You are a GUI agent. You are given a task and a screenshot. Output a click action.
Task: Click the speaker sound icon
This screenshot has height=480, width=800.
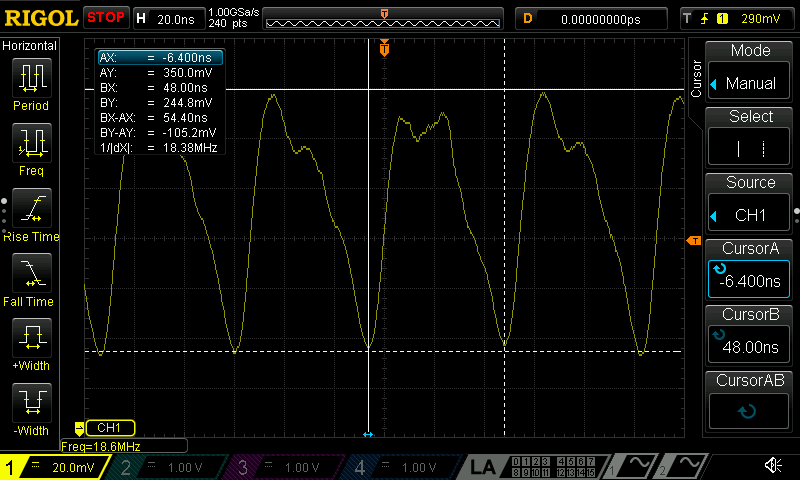tap(773, 466)
